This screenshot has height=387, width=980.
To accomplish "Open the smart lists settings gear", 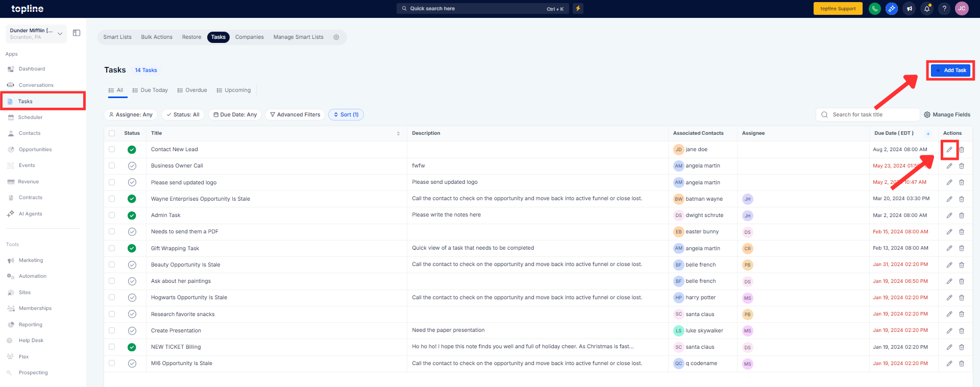I will point(336,37).
